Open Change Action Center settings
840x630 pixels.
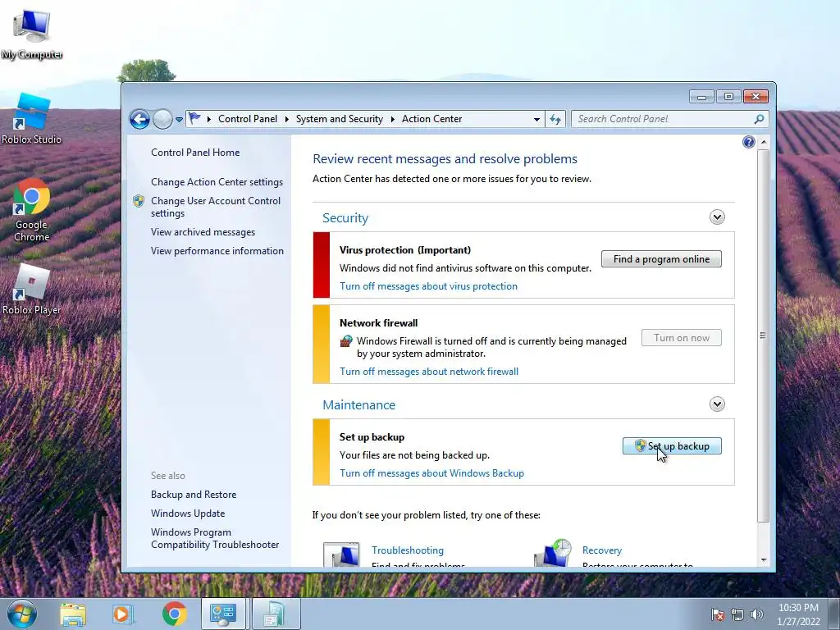[x=217, y=182]
